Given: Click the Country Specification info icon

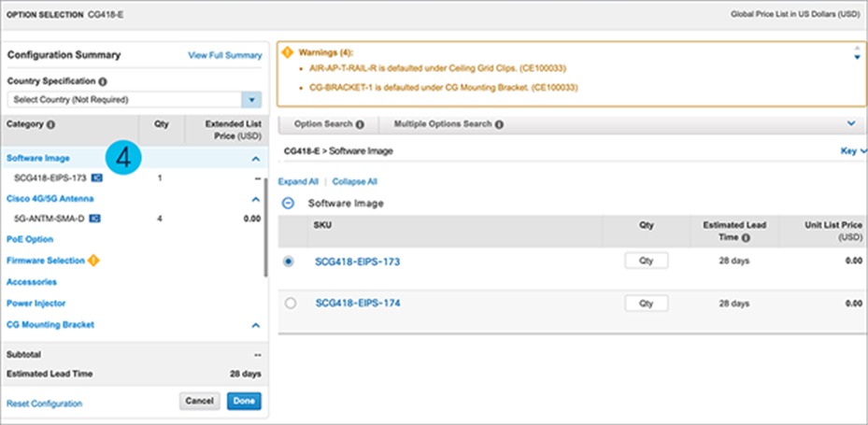Looking at the screenshot, I should click(x=103, y=81).
